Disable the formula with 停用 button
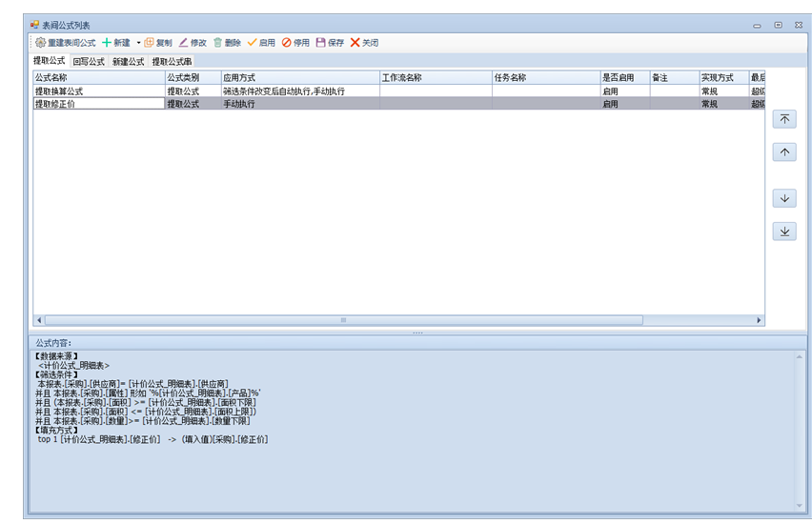This screenshot has width=812, height=524. pyautogui.click(x=295, y=43)
